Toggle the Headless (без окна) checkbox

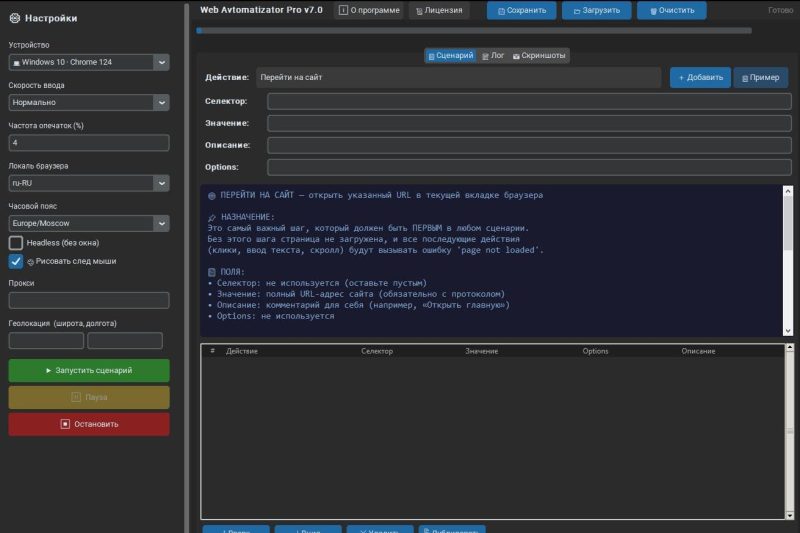16,243
